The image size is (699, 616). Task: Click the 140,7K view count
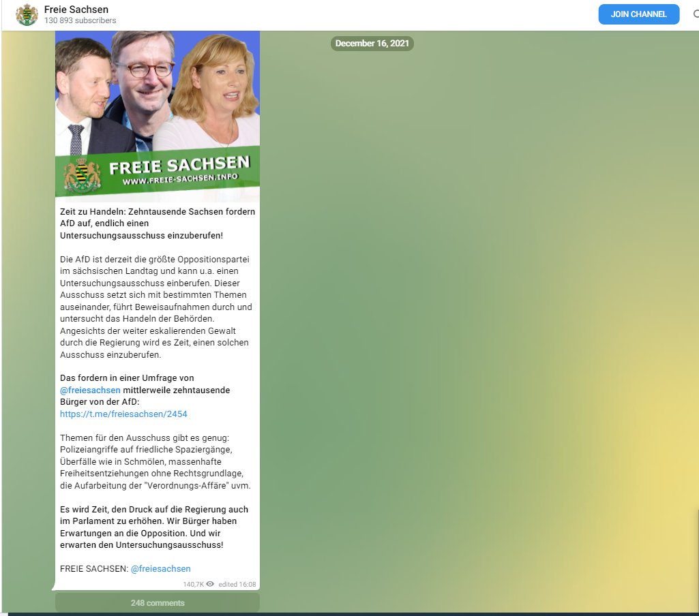(x=194, y=585)
